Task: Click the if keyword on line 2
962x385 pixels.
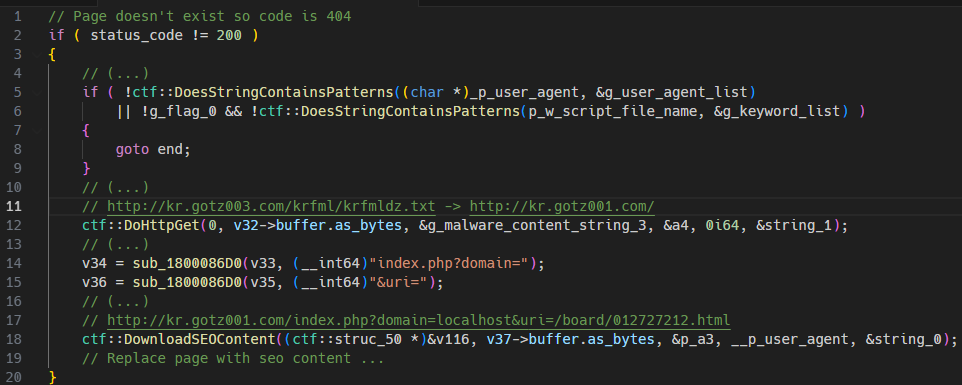Action: [x=57, y=36]
